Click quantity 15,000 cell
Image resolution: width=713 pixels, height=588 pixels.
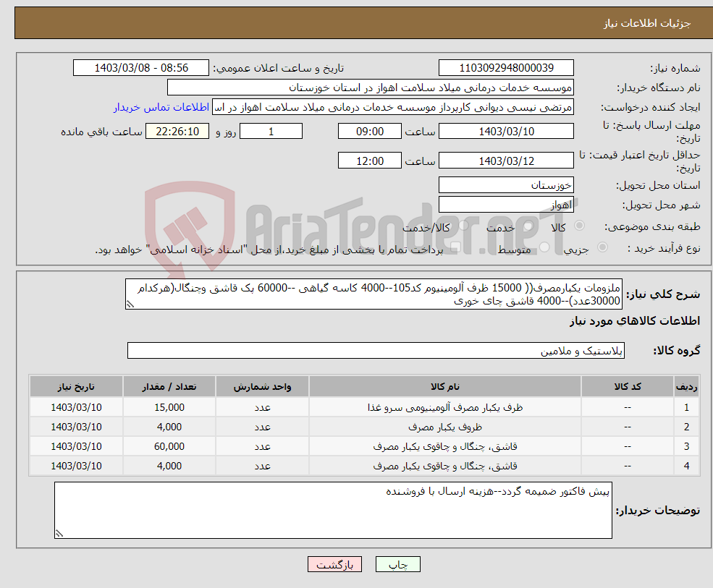[169, 408]
